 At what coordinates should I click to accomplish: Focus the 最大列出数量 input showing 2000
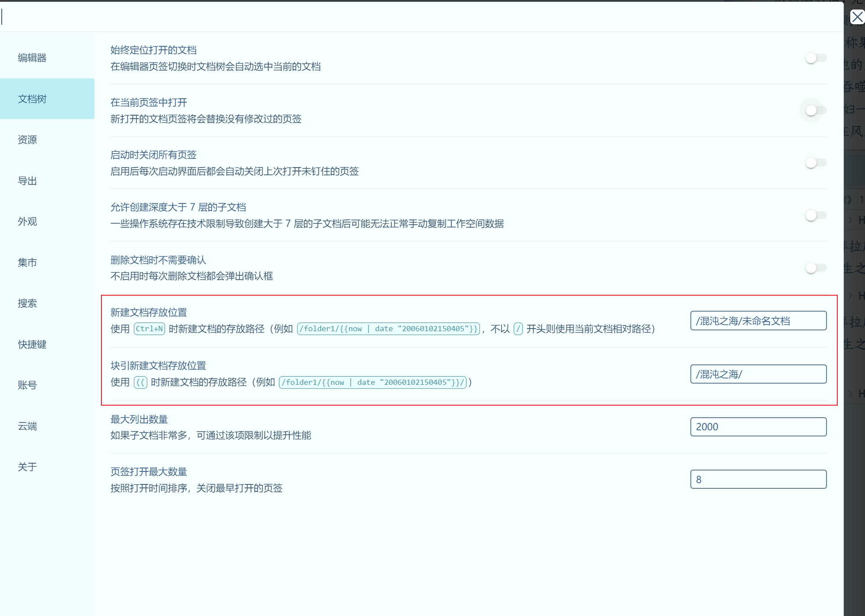pyautogui.click(x=758, y=427)
